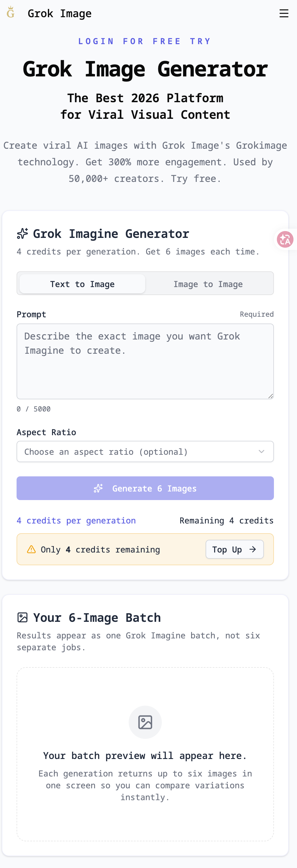Click 'Each generation returns up to six images' text

pos(145,785)
